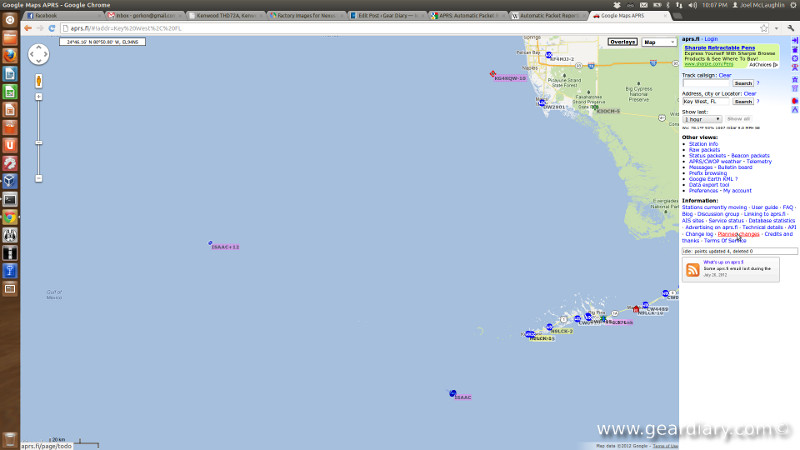Open the Data export tool link

pos(709,185)
